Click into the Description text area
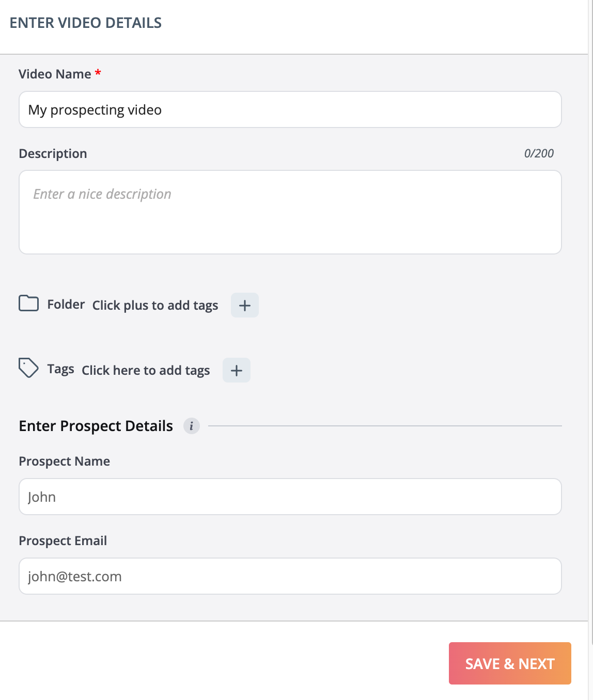Screen dimensions: 593x700 [290, 212]
